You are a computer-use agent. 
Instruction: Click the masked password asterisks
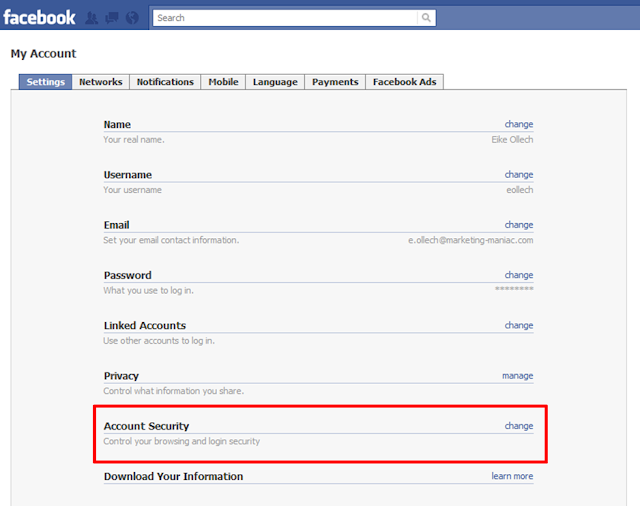click(514, 289)
